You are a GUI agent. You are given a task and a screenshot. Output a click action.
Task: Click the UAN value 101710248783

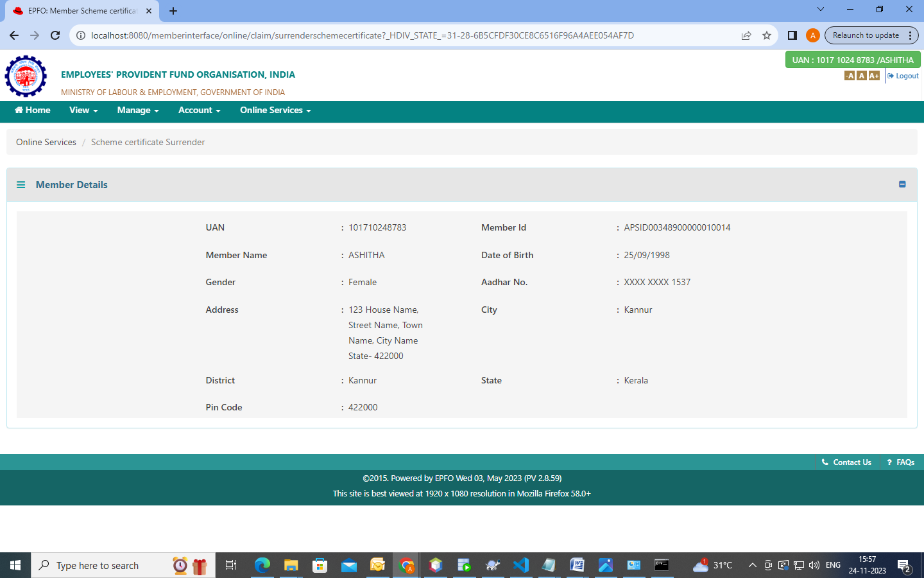pyautogui.click(x=377, y=227)
